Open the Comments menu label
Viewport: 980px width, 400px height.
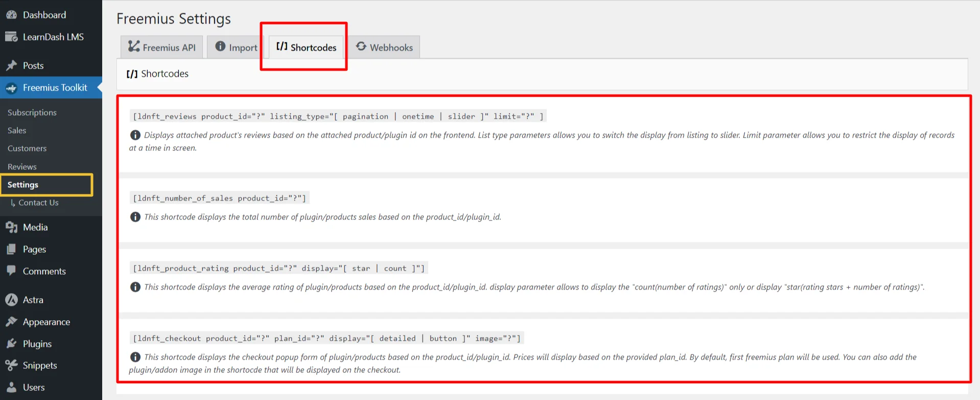pyautogui.click(x=44, y=271)
